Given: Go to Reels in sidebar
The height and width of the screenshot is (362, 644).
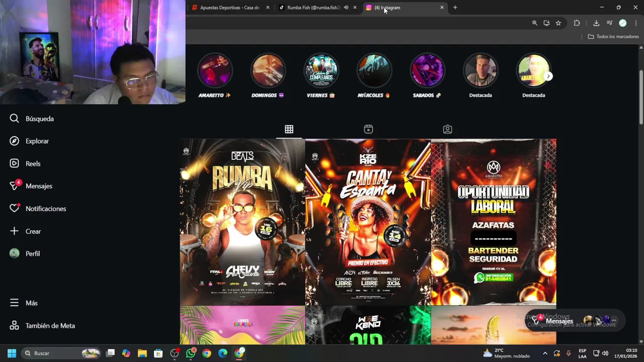Looking at the screenshot, I should pos(25,163).
